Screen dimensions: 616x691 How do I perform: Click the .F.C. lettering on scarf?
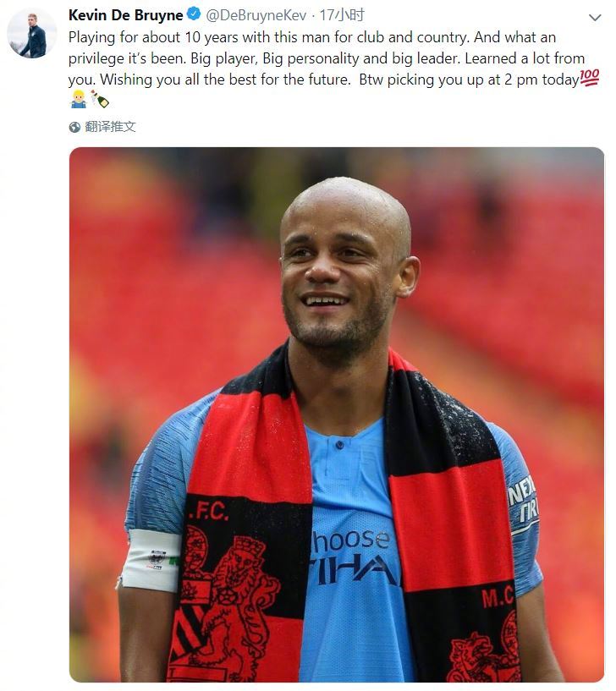click(x=207, y=512)
